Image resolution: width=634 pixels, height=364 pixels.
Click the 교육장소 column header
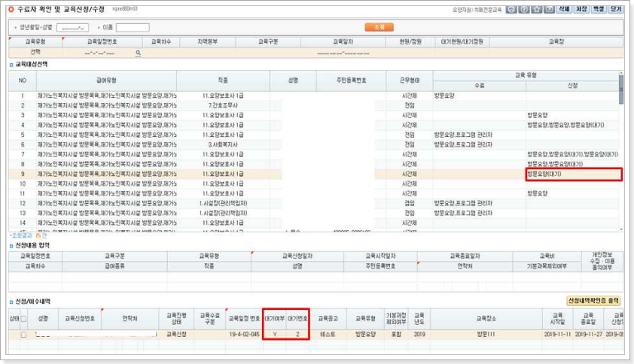coord(486,319)
